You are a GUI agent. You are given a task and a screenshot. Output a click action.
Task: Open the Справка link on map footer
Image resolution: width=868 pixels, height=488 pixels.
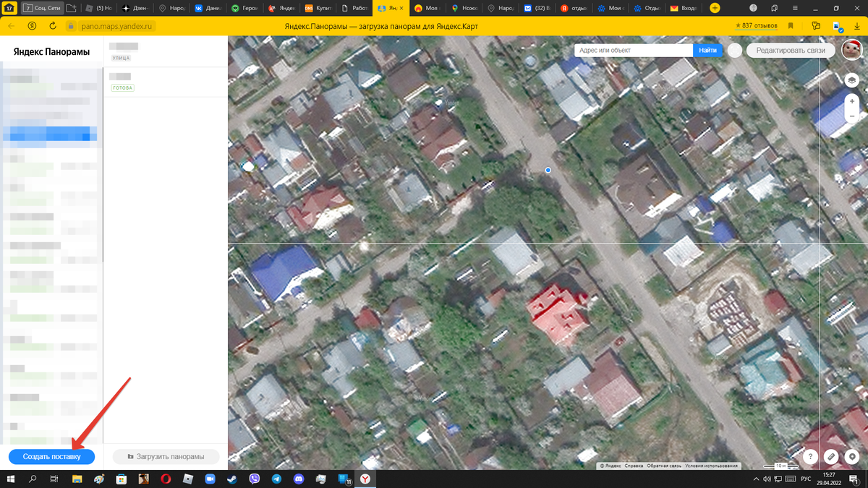(634, 466)
